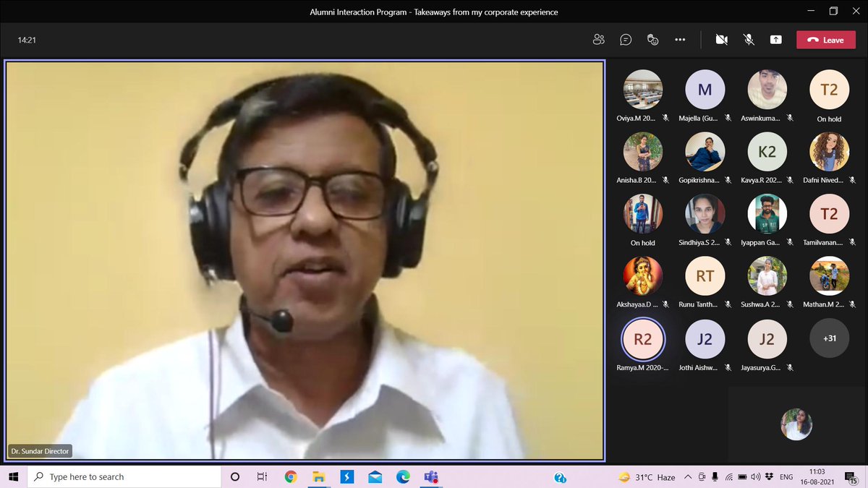
Task: Show hidden system tray icons
Action: tap(689, 477)
